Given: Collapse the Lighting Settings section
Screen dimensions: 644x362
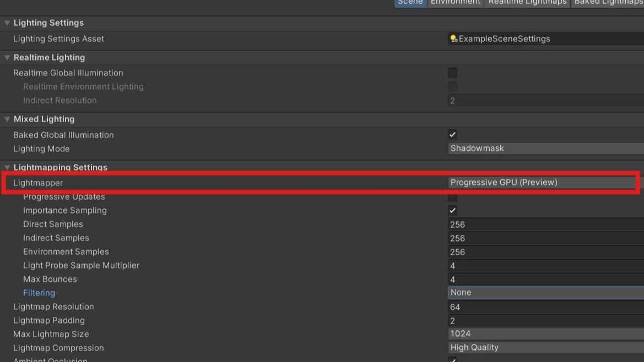Looking at the screenshot, I should tap(7, 23).
